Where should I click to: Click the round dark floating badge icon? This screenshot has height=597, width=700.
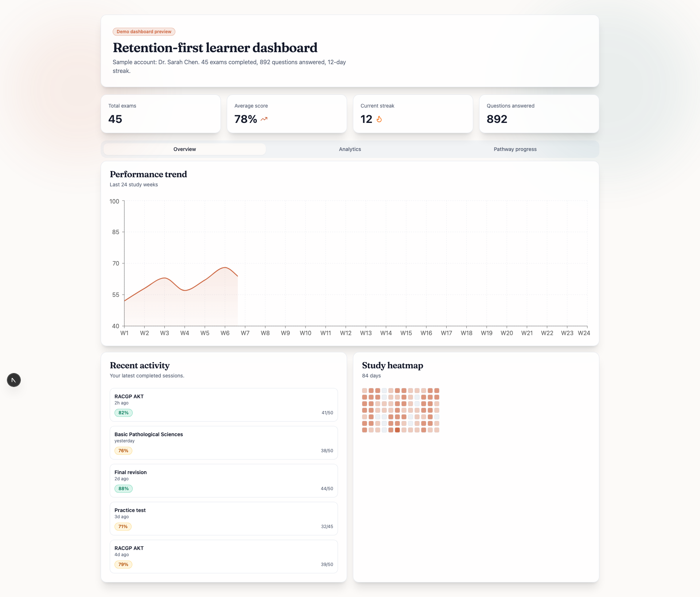pyautogui.click(x=14, y=380)
